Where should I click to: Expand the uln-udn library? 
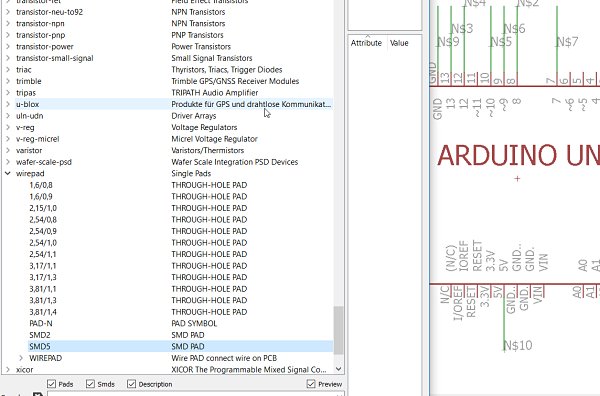click(8, 116)
